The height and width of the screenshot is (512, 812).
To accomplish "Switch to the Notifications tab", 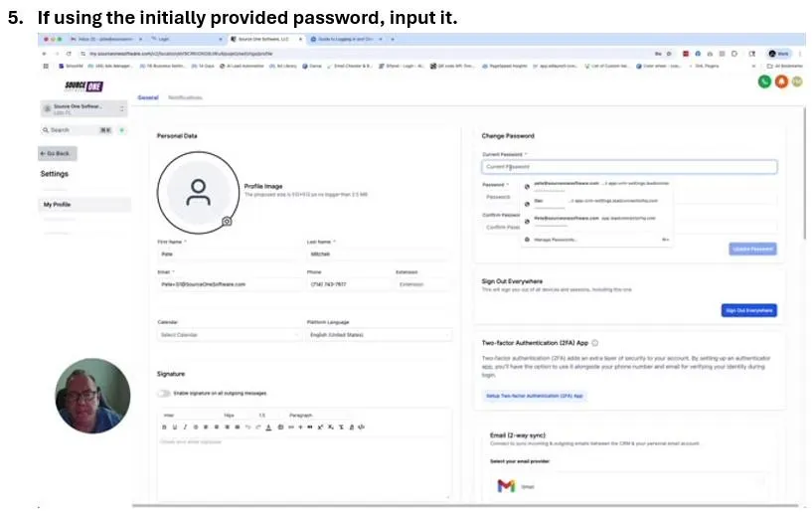I will 186,97.
